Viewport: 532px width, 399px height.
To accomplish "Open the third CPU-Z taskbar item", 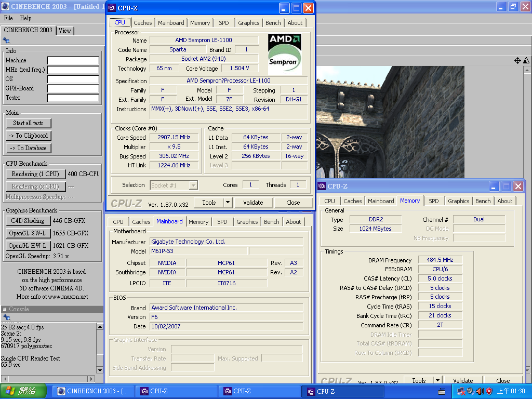I will coord(343,391).
